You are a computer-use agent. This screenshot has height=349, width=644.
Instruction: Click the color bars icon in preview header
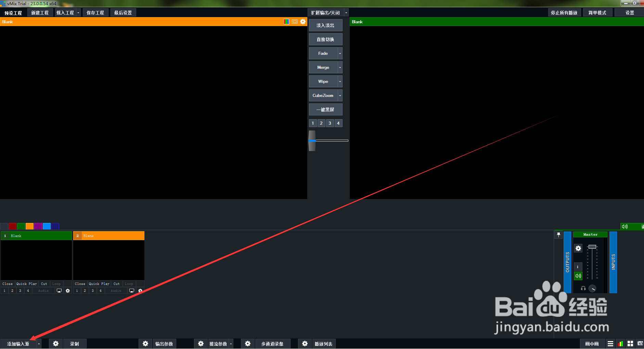[x=286, y=22]
